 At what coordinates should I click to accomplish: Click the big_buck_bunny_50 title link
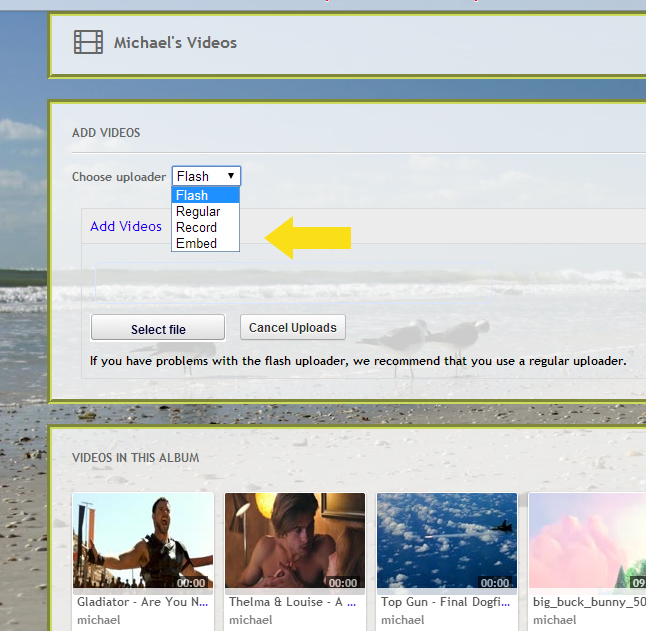pos(589,602)
